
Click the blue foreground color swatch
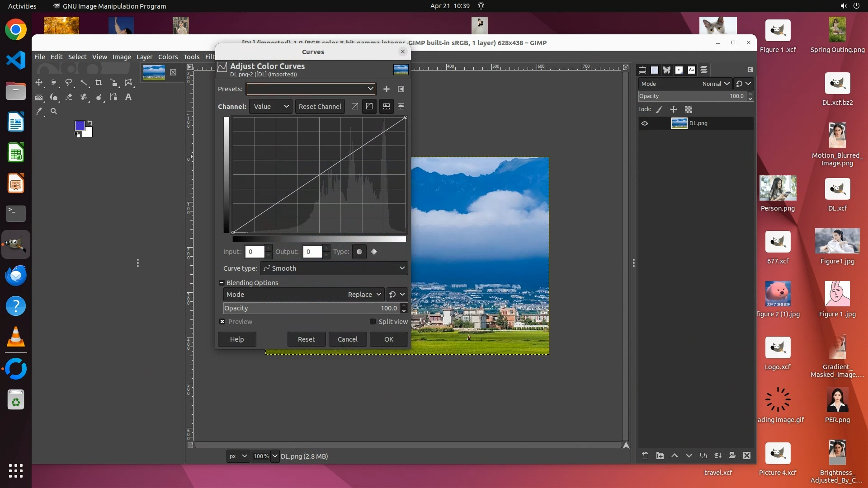pyautogui.click(x=80, y=126)
